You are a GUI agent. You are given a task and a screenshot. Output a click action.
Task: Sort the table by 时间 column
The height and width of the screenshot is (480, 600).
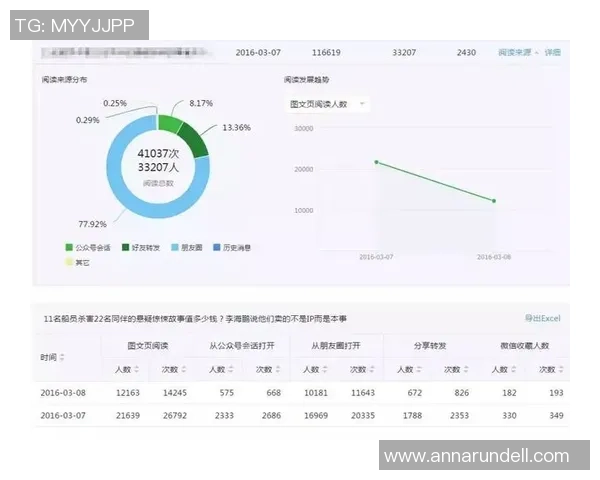click(x=62, y=358)
